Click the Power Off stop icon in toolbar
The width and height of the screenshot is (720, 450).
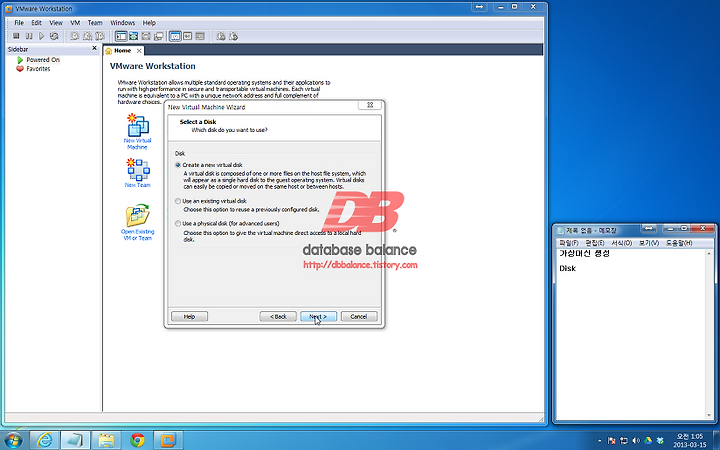tap(16, 36)
